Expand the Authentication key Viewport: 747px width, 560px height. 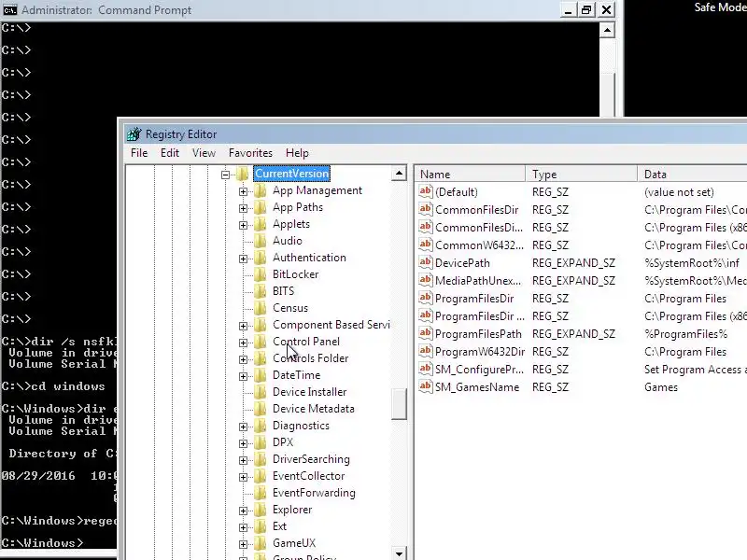243,259
